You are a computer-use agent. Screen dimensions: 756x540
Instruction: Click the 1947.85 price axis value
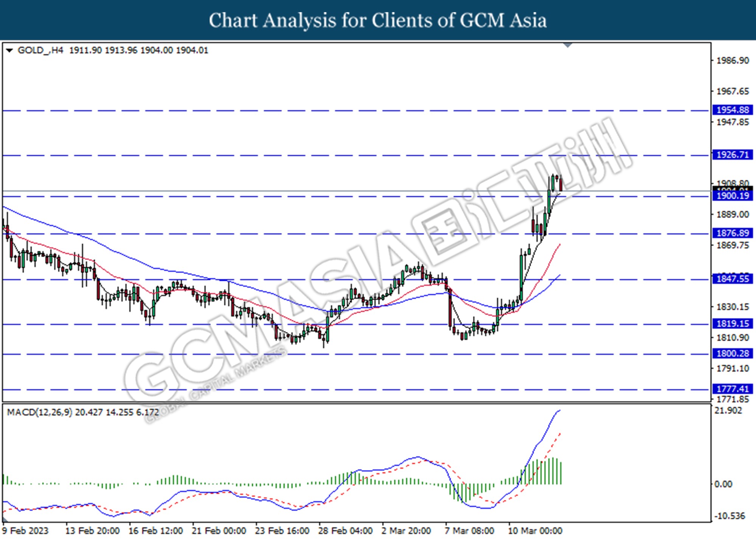tap(733, 122)
